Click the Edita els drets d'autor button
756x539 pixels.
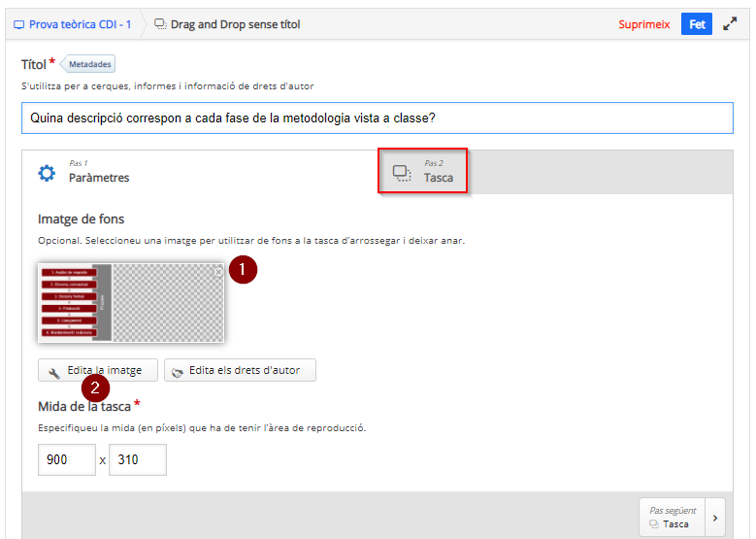tap(240, 370)
